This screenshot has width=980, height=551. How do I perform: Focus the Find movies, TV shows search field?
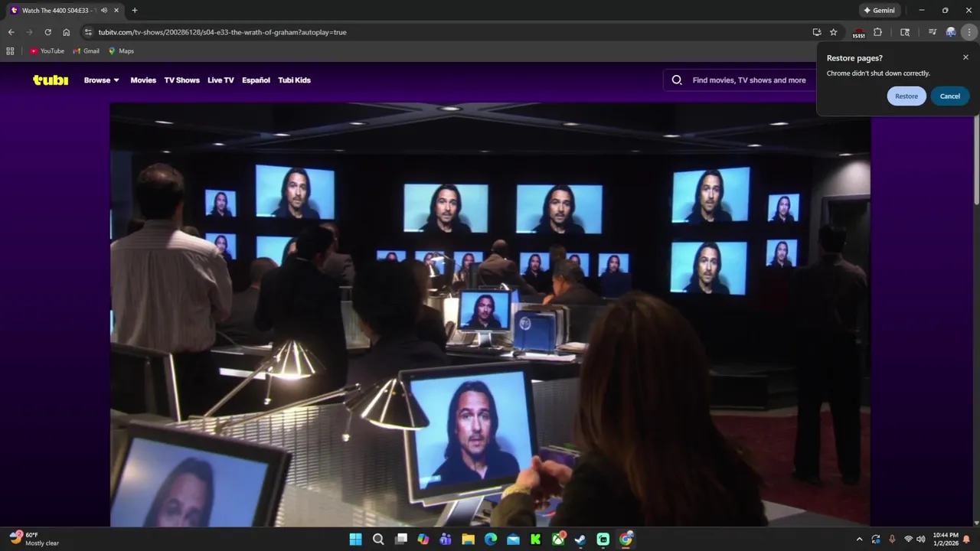[749, 80]
